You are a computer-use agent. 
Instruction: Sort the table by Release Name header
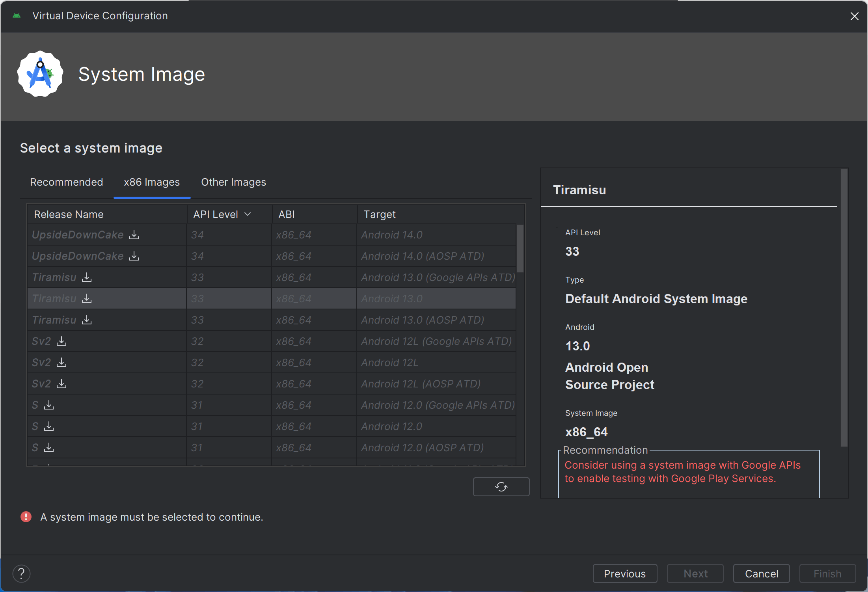click(x=69, y=214)
